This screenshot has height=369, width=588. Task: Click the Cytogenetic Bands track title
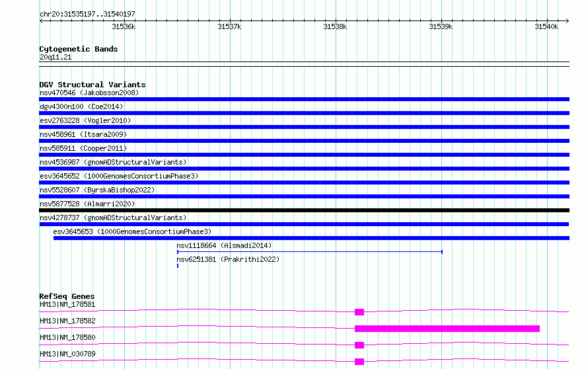79,49
